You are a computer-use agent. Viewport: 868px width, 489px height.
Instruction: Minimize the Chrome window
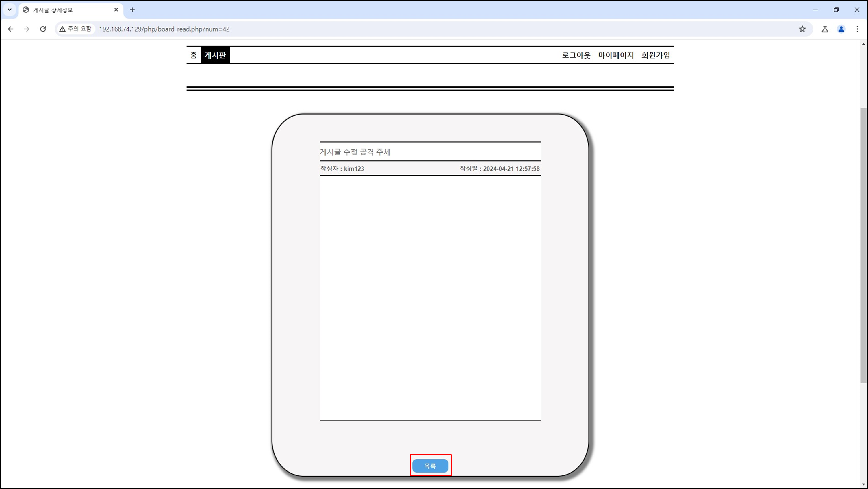pyautogui.click(x=815, y=10)
